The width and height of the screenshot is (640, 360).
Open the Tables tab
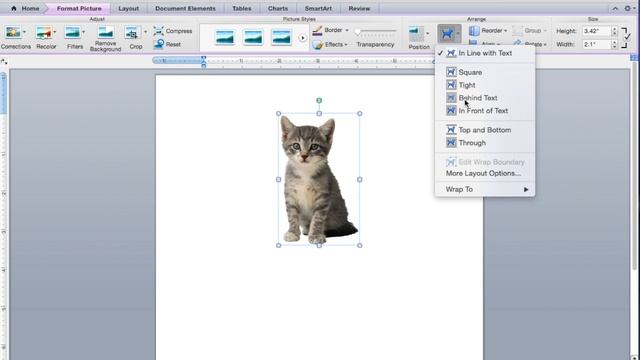coord(242,8)
